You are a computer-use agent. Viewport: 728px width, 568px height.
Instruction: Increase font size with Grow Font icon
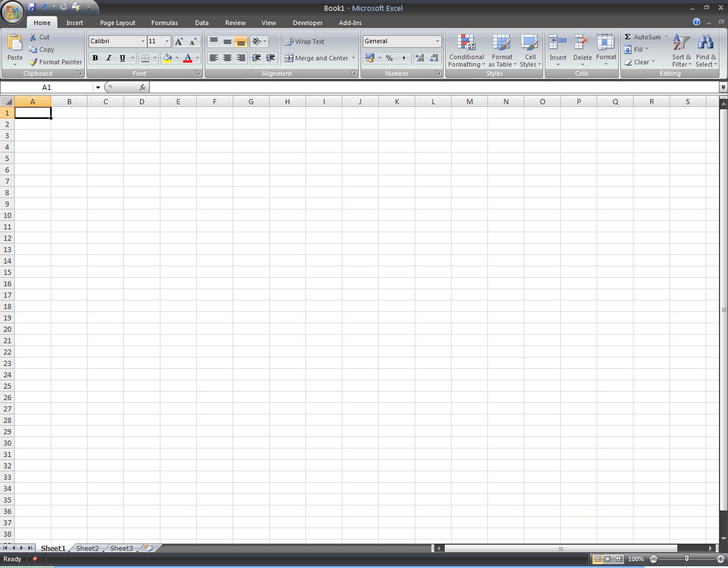tap(179, 42)
